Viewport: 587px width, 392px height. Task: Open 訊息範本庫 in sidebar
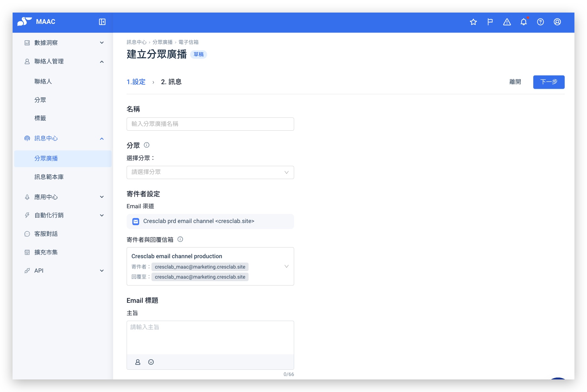tap(49, 177)
